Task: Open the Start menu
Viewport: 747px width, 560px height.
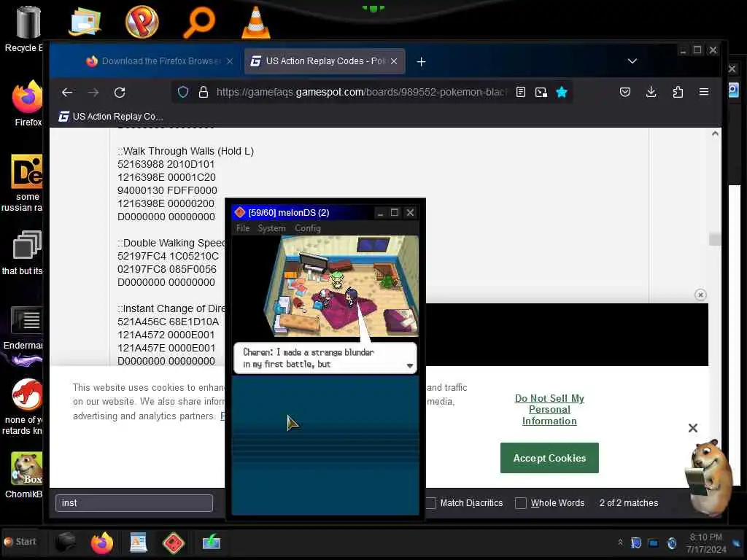Action: coord(20,542)
